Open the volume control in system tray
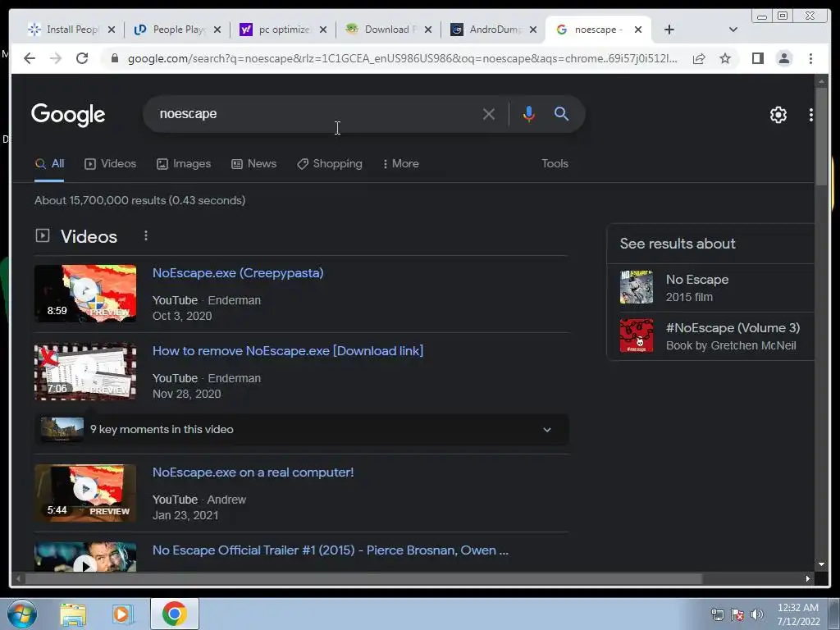The height and width of the screenshot is (630, 840). pyautogui.click(x=756, y=614)
